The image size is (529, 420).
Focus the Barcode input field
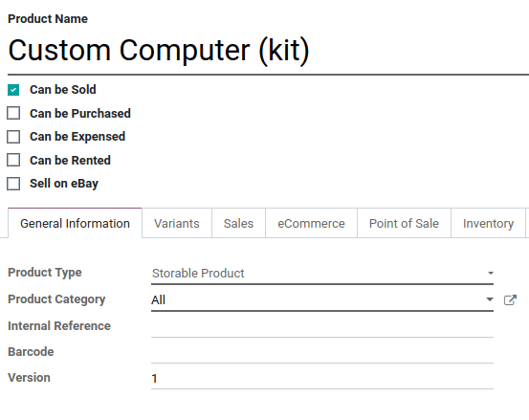click(x=322, y=352)
